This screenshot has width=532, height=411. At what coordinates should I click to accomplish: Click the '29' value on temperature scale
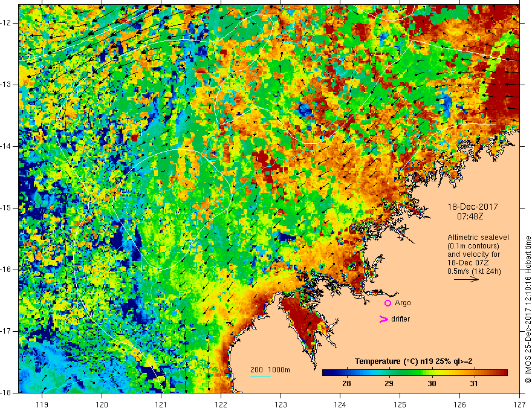(389, 384)
